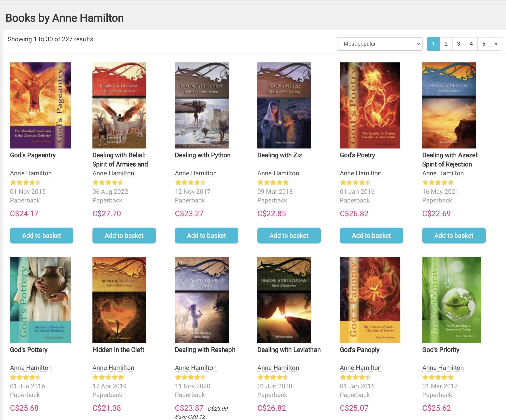Open the God's Panoply title link
Viewport: 506px width, 420px height.
tap(360, 350)
